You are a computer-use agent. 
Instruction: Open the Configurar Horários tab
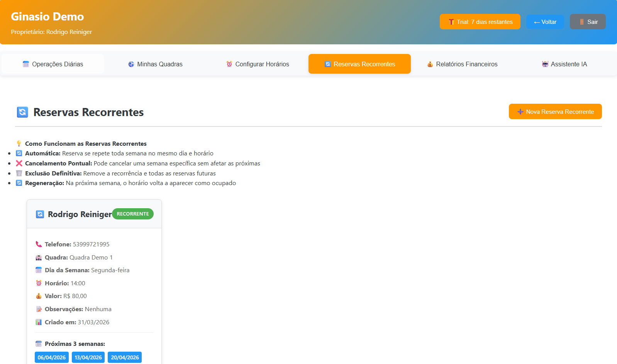[x=258, y=64]
